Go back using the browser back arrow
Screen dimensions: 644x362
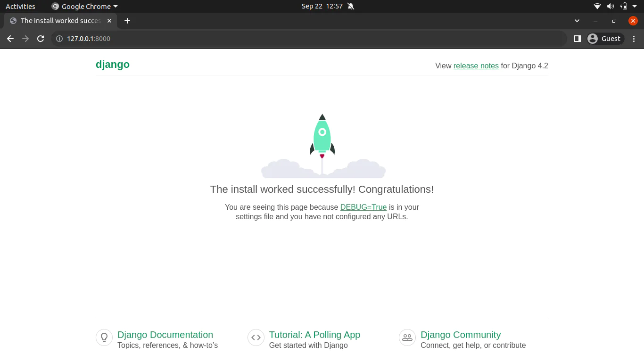(x=10, y=39)
